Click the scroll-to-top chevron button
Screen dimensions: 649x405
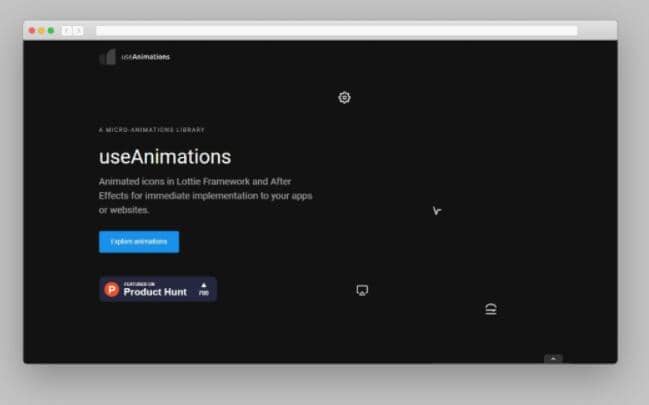553,358
